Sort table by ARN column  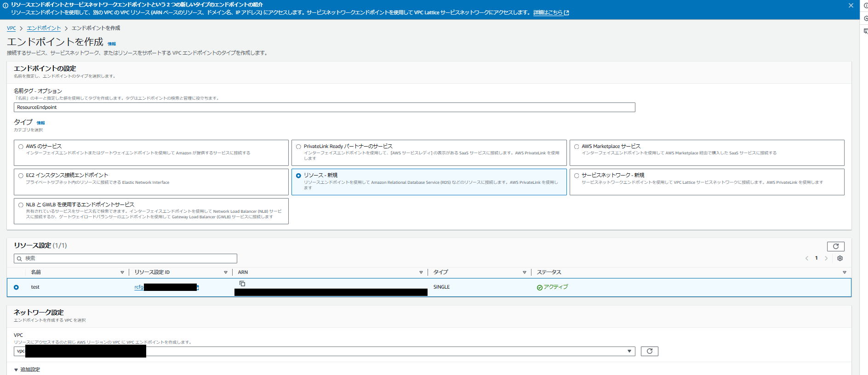tap(421, 273)
